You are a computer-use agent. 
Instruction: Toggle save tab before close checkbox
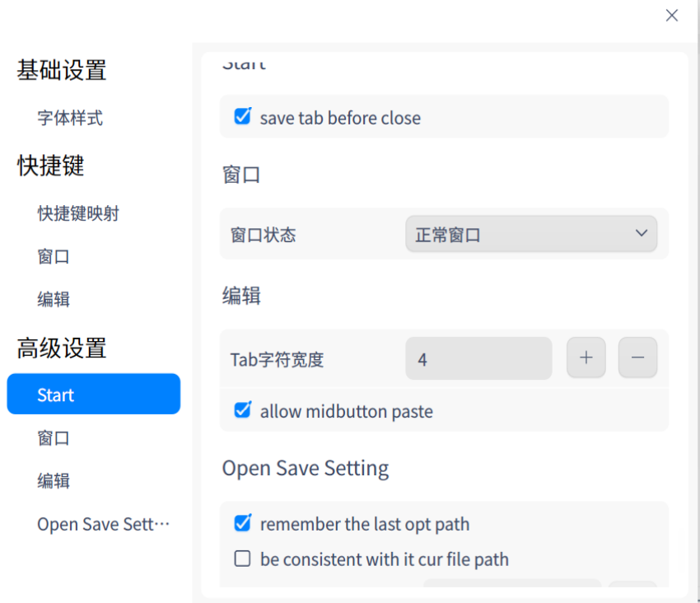coord(243,117)
